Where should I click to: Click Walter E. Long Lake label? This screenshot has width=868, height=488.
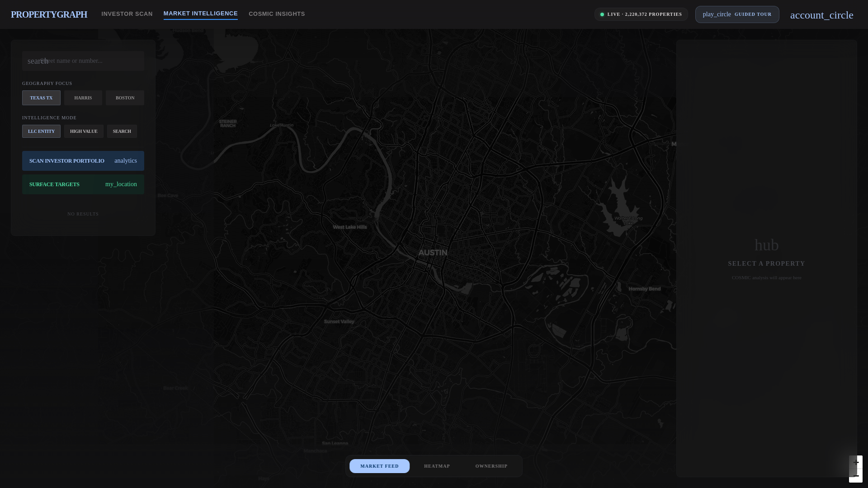click(628, 221)
